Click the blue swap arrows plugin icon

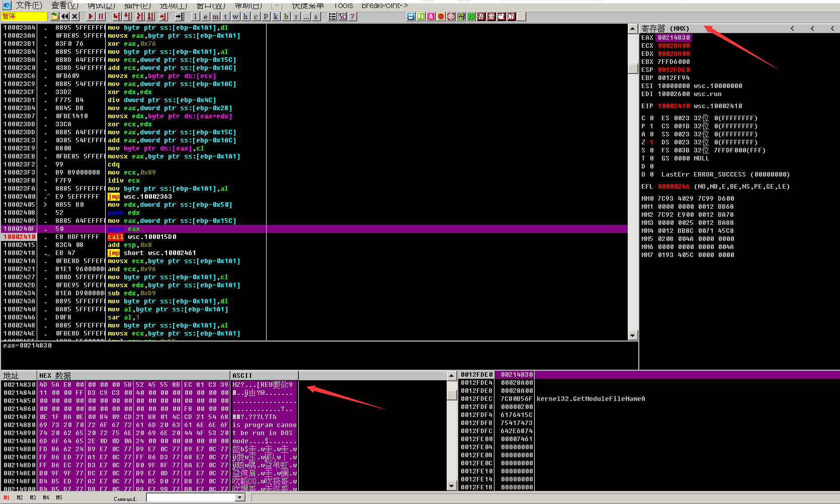pos(410,17)
